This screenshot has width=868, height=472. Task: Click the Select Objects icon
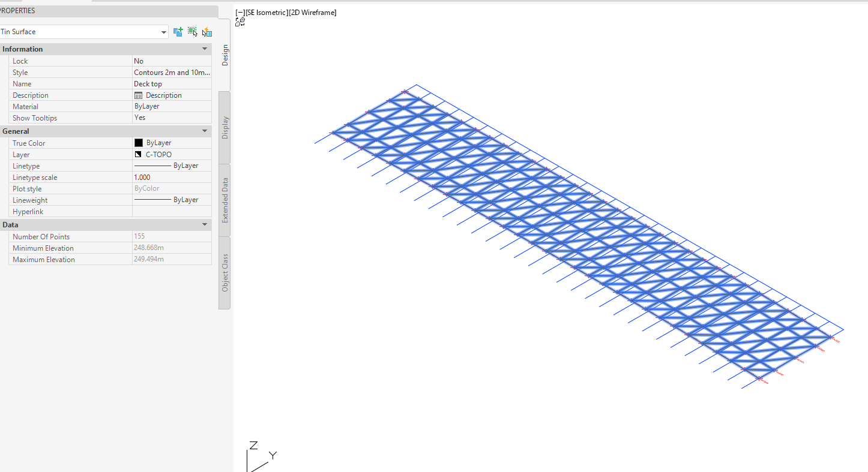coord(193,32)
